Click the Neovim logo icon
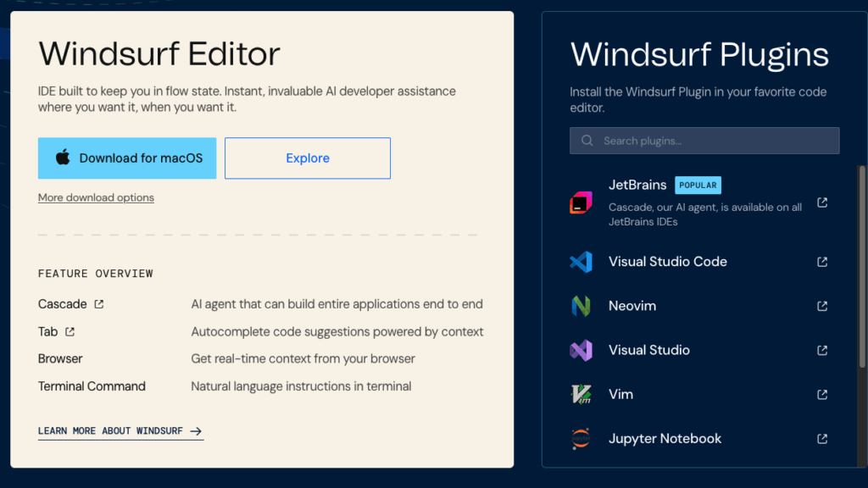Viewport: 868px width, 488px height. pos(581,306)
